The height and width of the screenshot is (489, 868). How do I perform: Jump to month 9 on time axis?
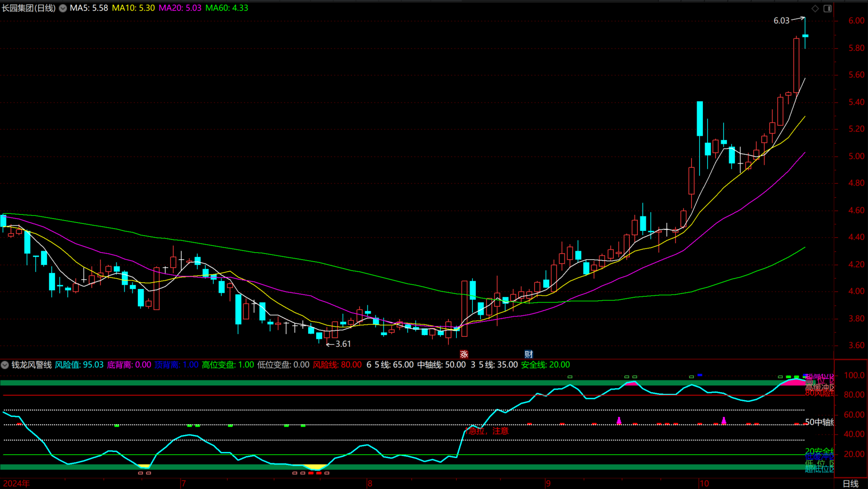[x=548, y=484]
